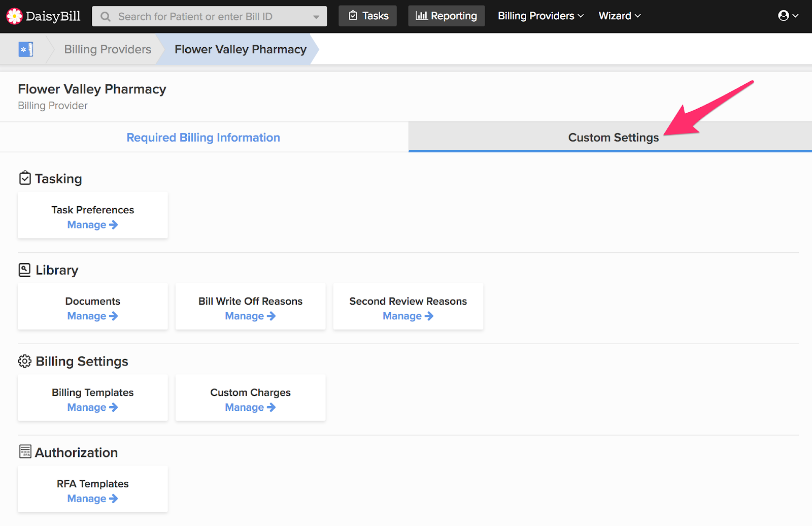This screenshot has height=526, width=812.
Task: Click the Tasking section heading
Action: [58, 179]
